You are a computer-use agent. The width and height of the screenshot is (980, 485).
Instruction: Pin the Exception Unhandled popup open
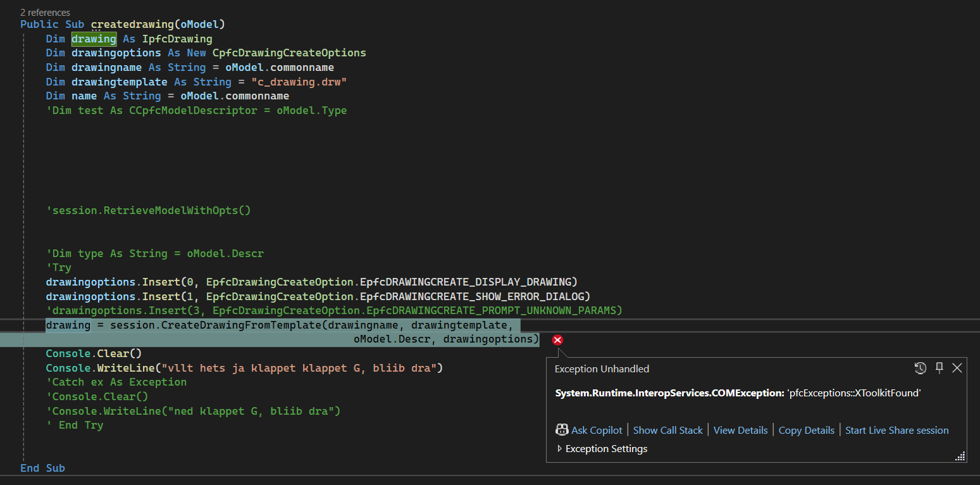939,368
